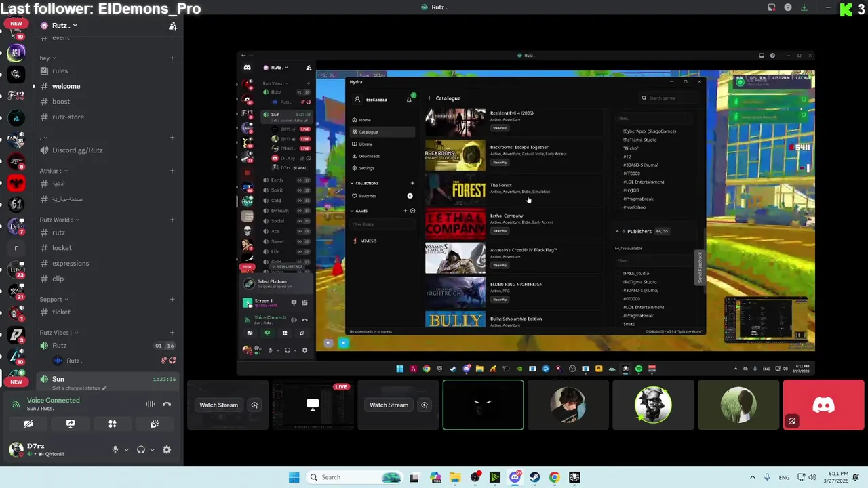
Task: Select the dark glowing-eyes participant tile
Action: coord(483,405)
